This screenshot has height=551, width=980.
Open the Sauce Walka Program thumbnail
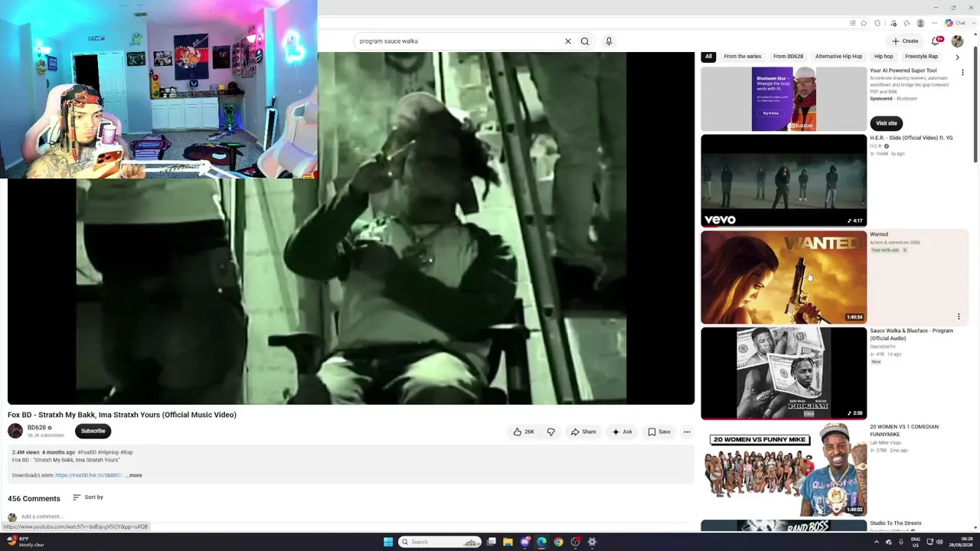pyautogui.click(x=784, y=373)
